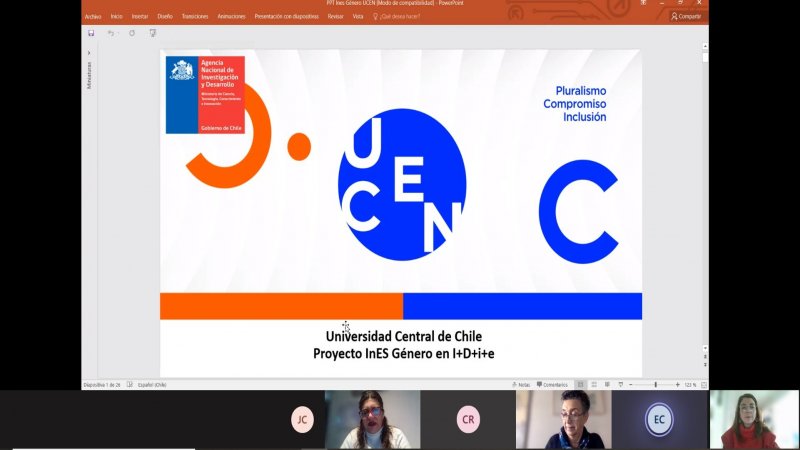Open the Revisar ribbon tab

[335, 16]
